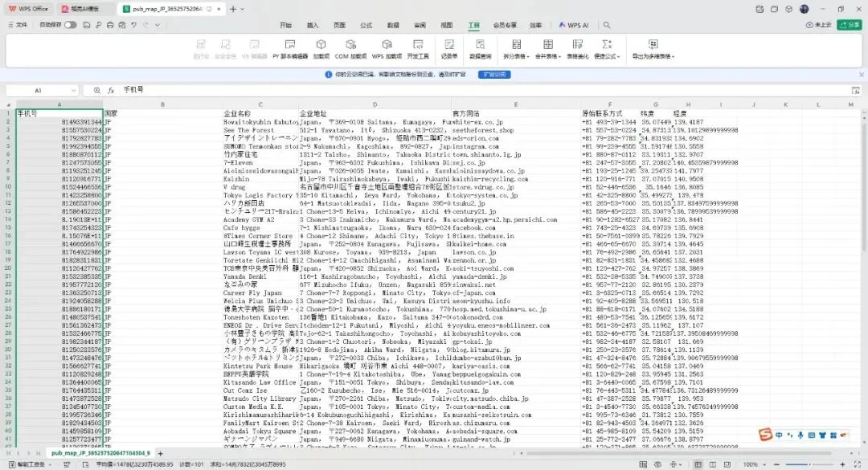
Task: Open the zoom percentage dropdown
Action: (x=764, y=464)
